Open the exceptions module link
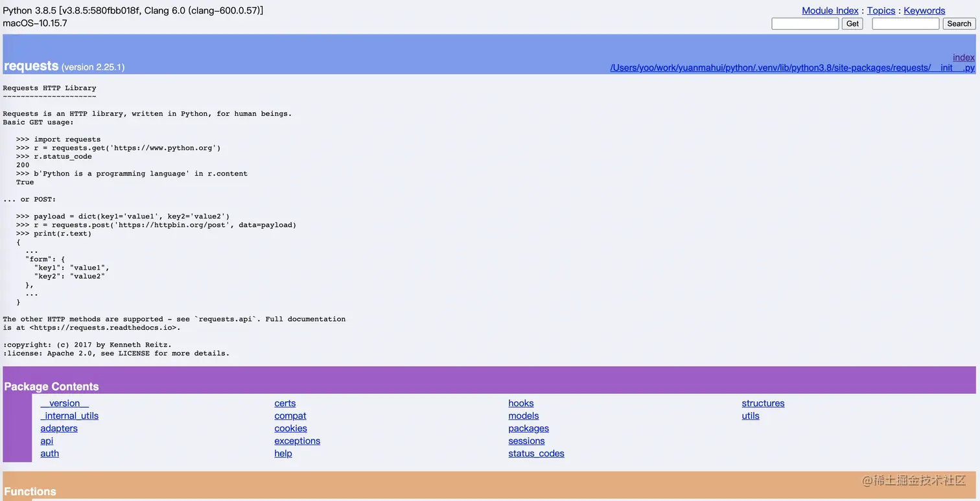Viewport: 980px width, 501px height. 297,441
